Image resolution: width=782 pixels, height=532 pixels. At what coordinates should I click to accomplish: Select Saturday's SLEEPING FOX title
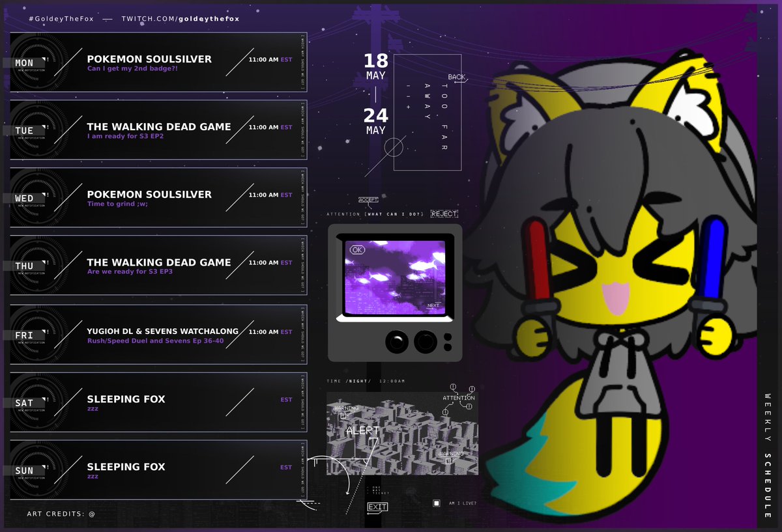coord(126,399)
